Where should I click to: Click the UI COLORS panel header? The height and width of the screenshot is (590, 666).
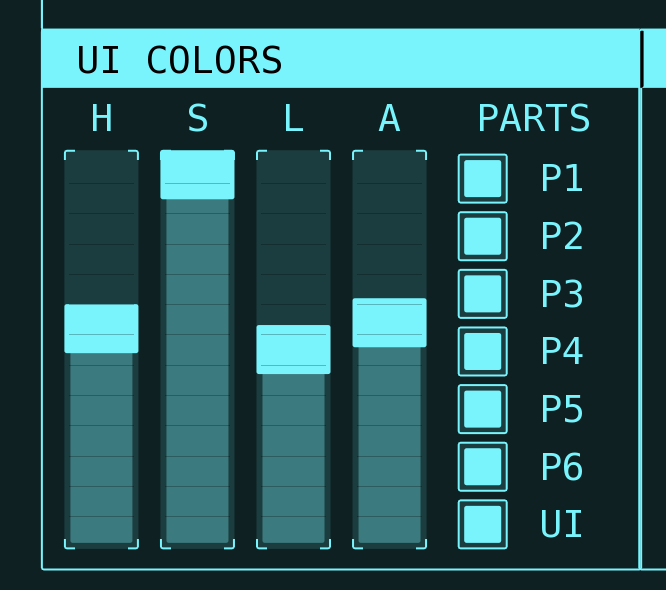pos(341,59)
